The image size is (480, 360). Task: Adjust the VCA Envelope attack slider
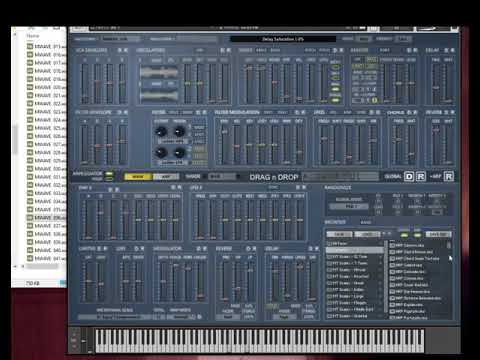tap(85, 83)
